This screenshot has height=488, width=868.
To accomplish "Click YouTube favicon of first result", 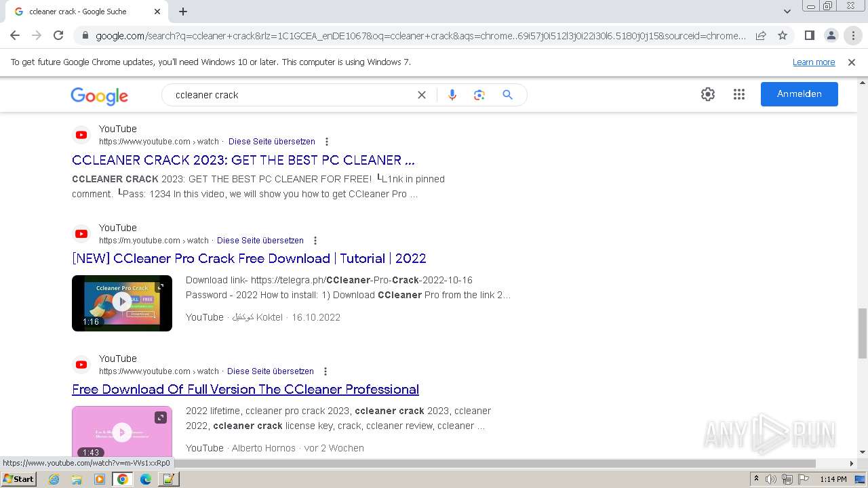I will coord(81,135).
